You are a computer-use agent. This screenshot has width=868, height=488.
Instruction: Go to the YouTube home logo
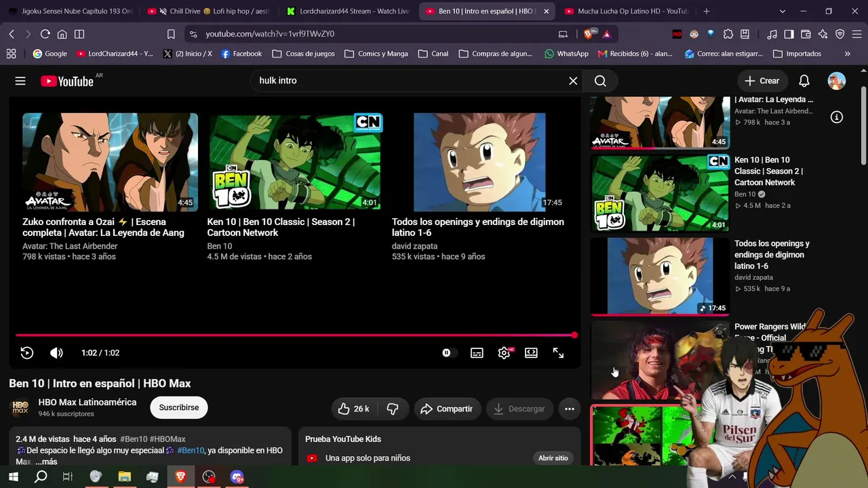click(x=67, y=81)
